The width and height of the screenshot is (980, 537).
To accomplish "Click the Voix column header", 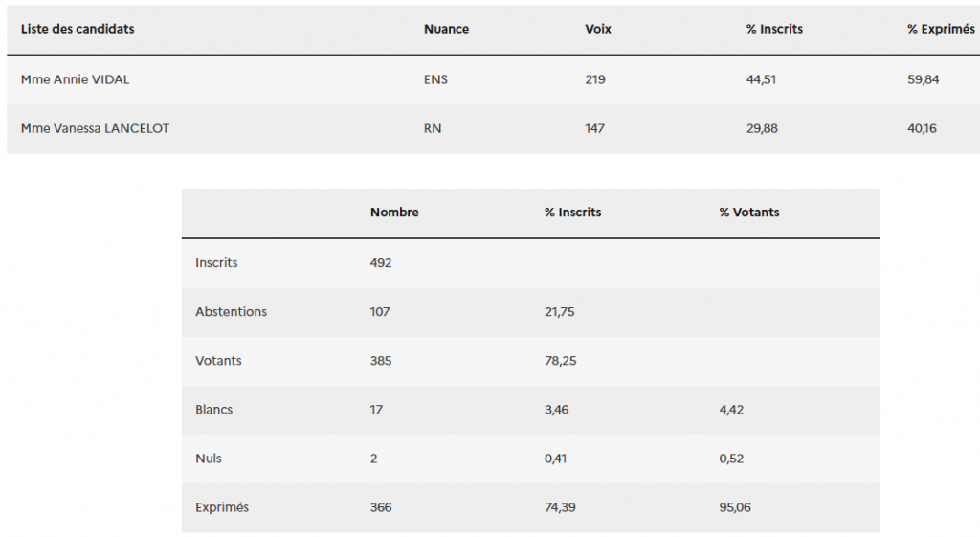I will coord(598,29).
